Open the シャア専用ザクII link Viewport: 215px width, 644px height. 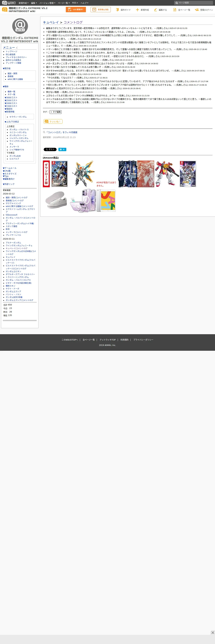[17, 150]
